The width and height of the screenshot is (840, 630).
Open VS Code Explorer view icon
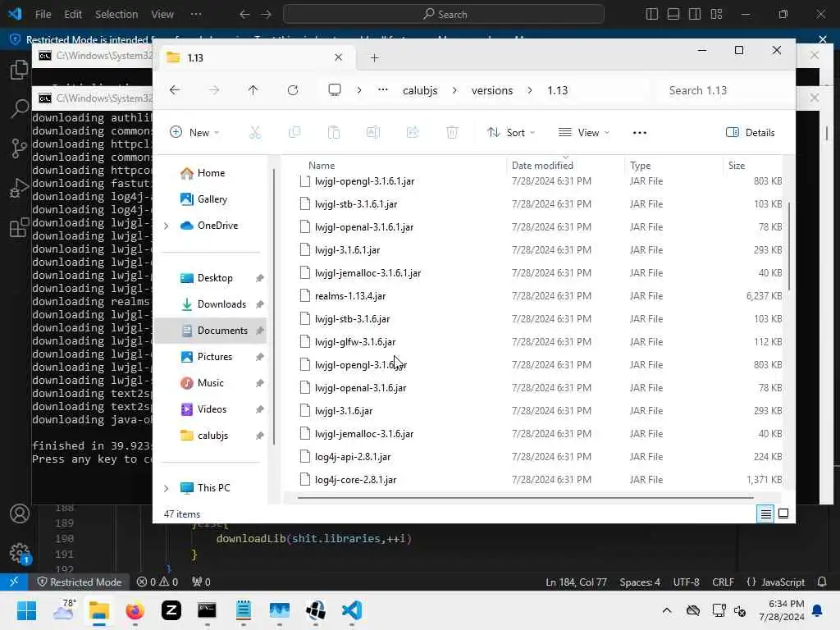coord(20,70)
